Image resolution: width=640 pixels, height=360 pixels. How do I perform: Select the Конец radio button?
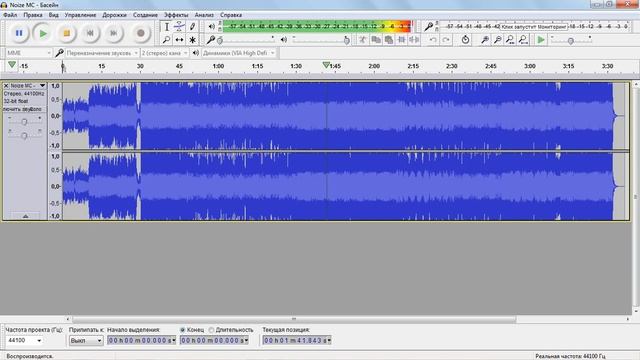click(182, 330)
